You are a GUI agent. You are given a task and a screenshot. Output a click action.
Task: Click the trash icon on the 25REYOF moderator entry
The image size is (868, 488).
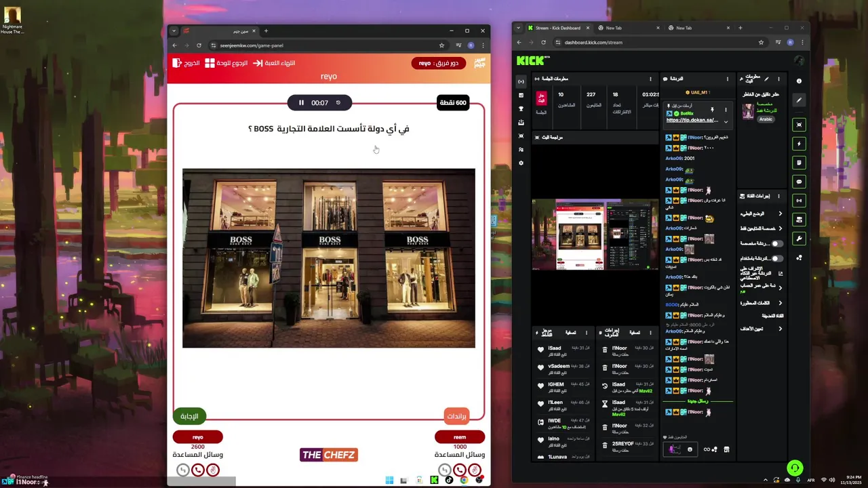[605, 446]
